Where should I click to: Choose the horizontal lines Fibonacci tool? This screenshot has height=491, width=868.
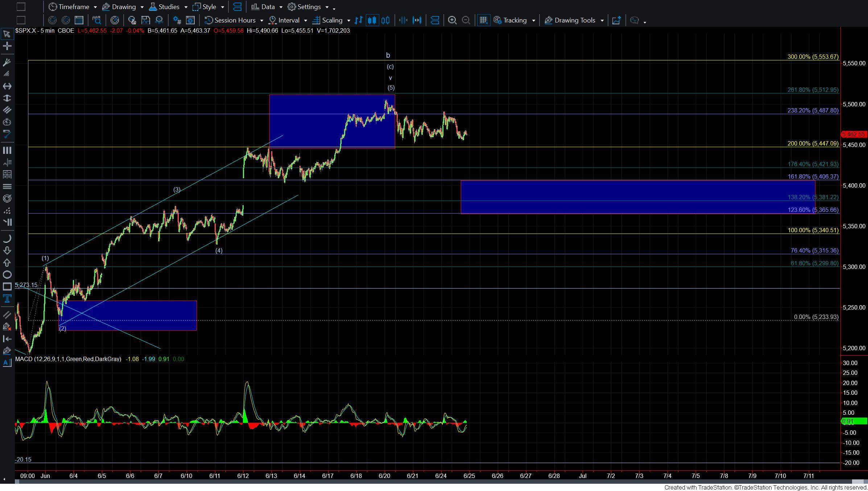[7, 186]
